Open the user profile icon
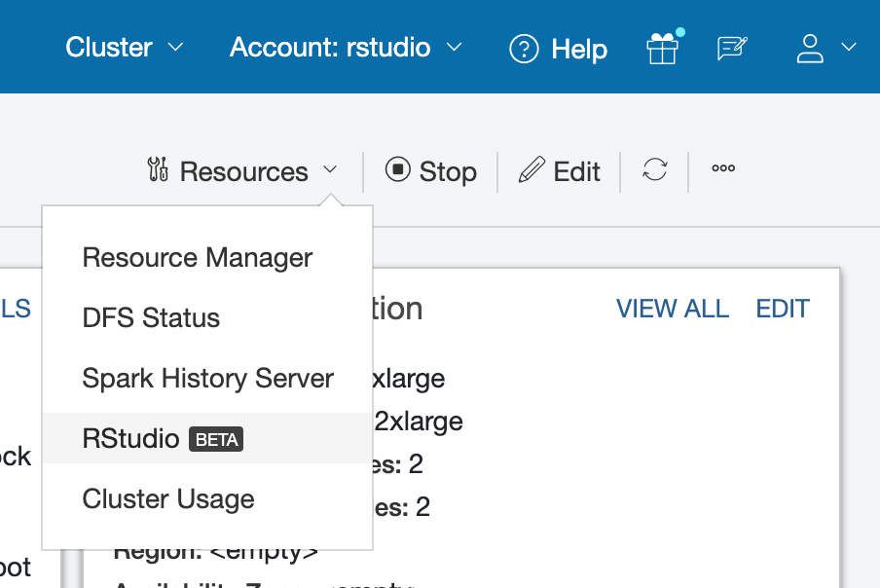The image size is (880, 588). pos(810,49)
